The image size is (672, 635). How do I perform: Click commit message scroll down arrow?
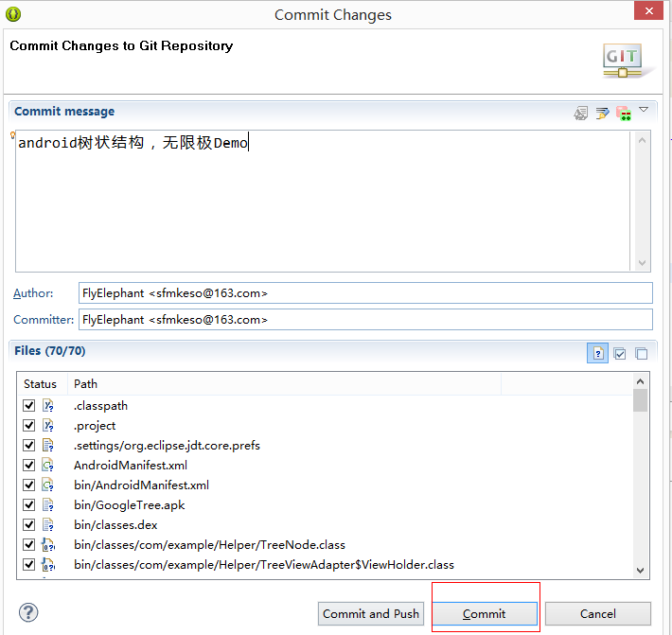tap(642, 263)
